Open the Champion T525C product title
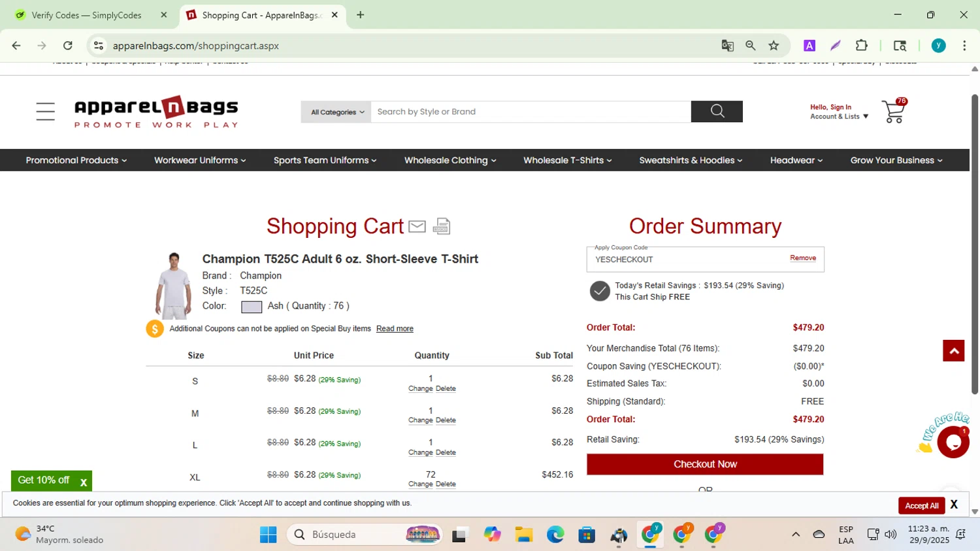980x551 pixels. [340, 259]
